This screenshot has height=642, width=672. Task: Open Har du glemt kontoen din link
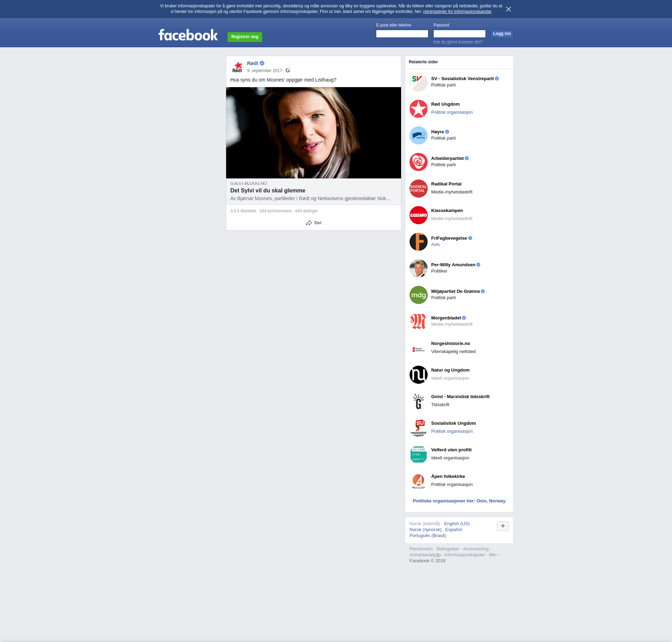tap(458, 42)
